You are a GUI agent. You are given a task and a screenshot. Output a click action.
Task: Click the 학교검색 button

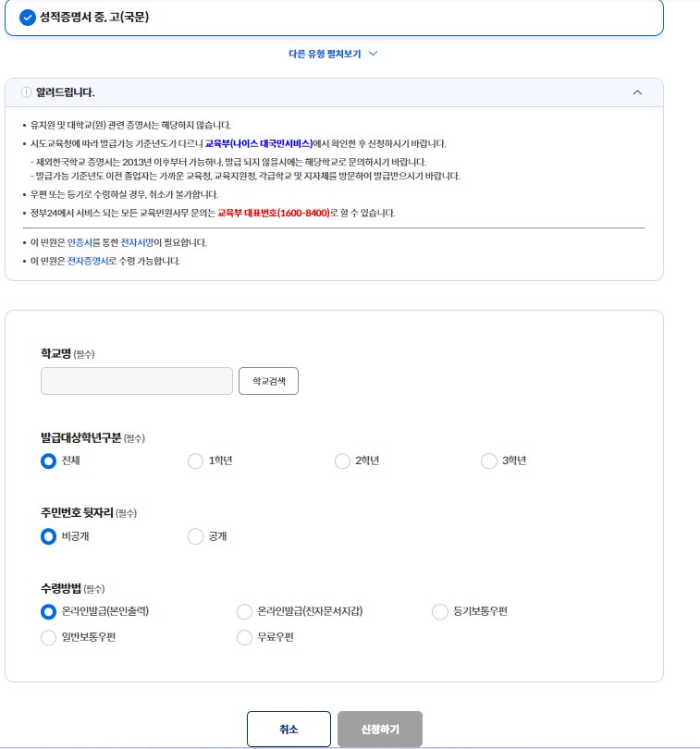[x=268, y=381]
